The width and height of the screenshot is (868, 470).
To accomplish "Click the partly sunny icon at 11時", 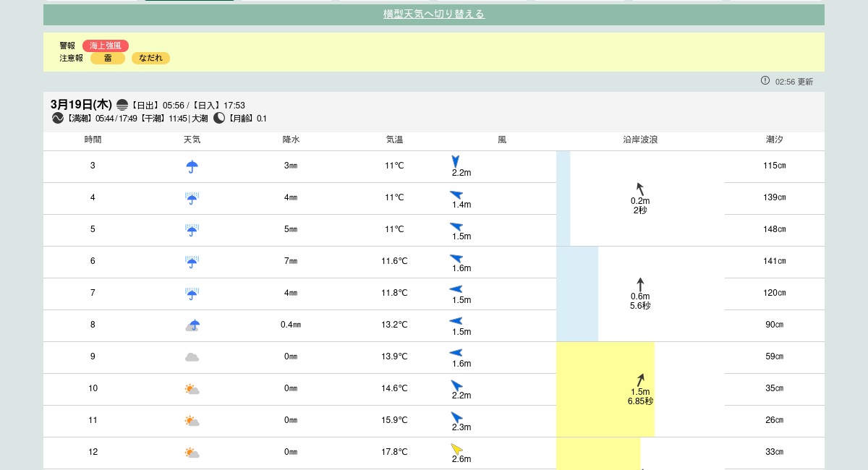I will (x=192, y=421).
